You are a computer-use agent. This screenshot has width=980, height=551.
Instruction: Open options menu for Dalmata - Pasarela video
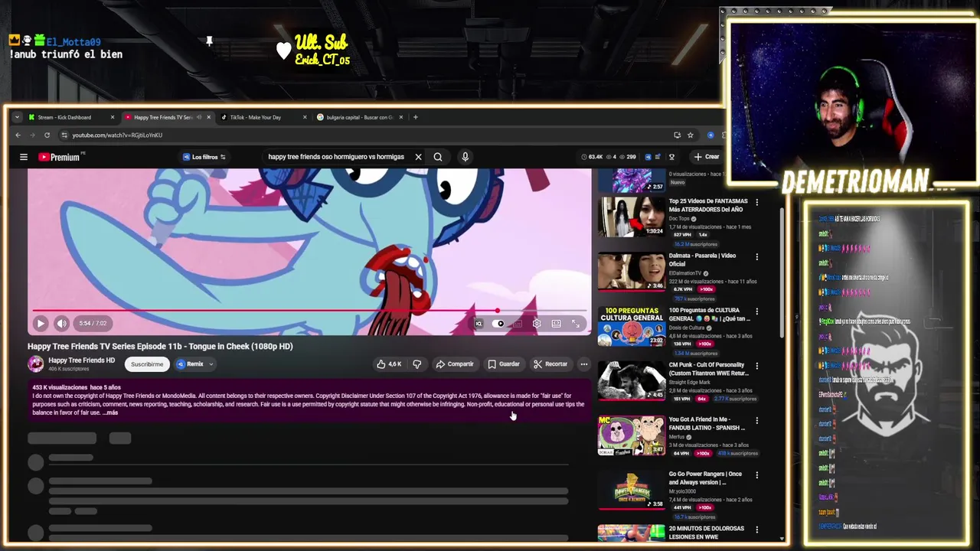757,257
